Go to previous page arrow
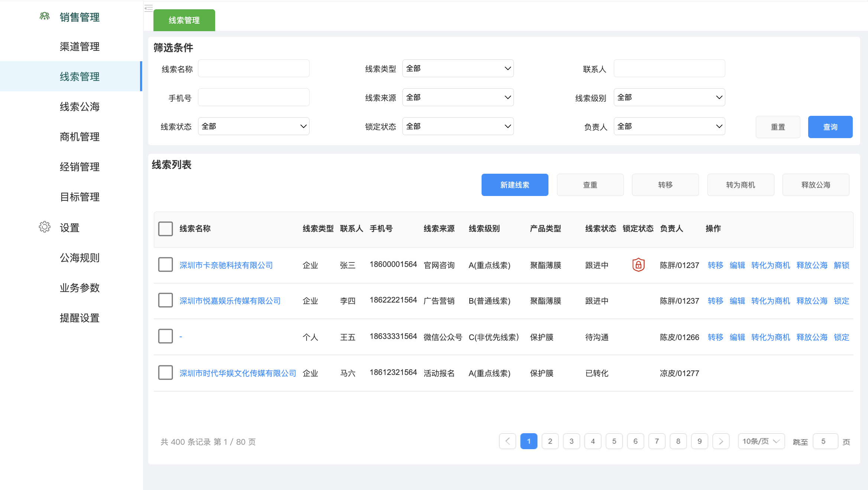The height and width of the screenshot is (490, 868). tap(508, 441)
